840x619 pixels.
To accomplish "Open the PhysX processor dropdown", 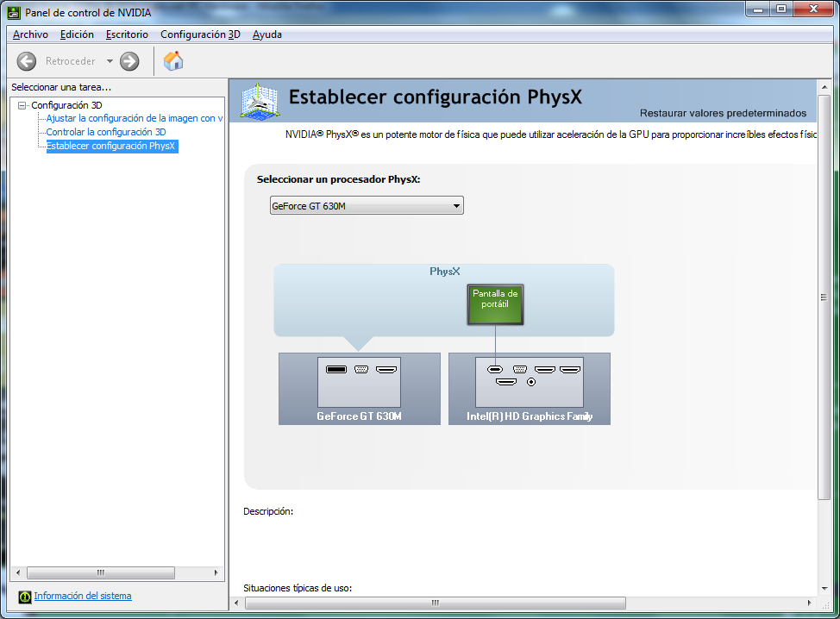I will pyautogui.click(x=367, y=206).
